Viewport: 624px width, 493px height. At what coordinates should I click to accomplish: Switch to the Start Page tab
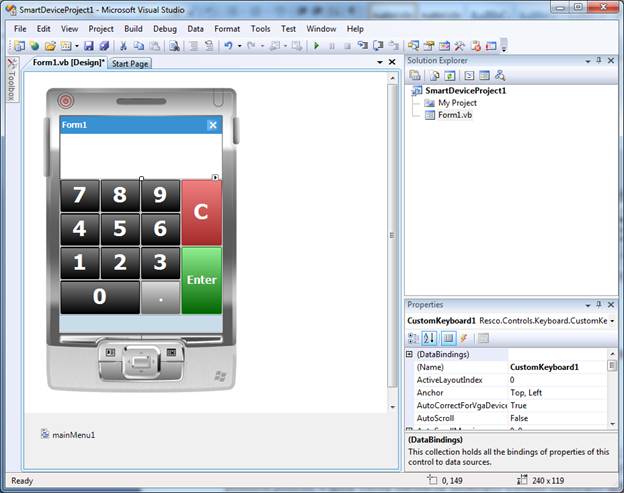tap(130, 64)
